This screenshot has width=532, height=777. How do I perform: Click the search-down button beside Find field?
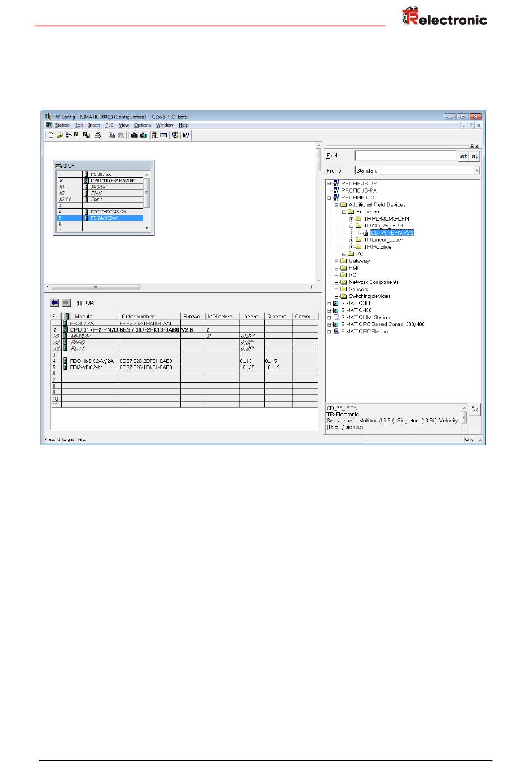(x=475, y=156)
